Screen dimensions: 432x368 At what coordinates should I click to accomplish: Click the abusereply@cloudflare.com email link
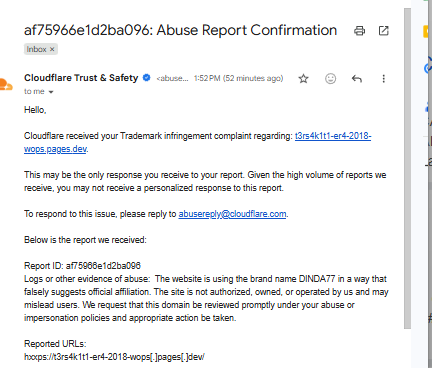tap(232, 214)
